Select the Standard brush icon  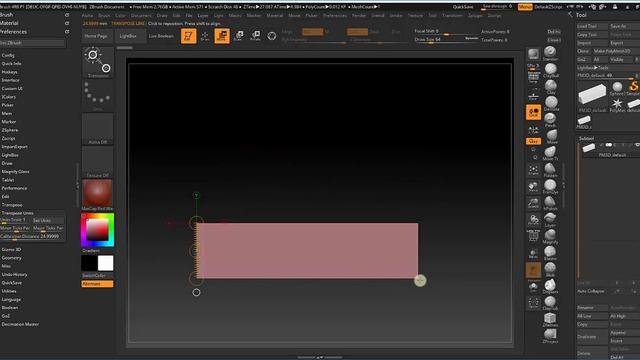[550, 53]
